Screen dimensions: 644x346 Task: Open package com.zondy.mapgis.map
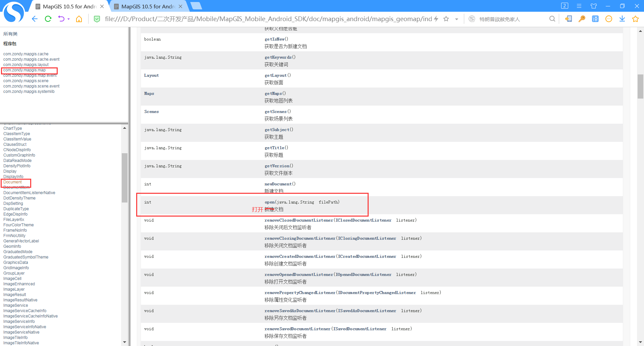pyautogui.click(x=24, y=70)
